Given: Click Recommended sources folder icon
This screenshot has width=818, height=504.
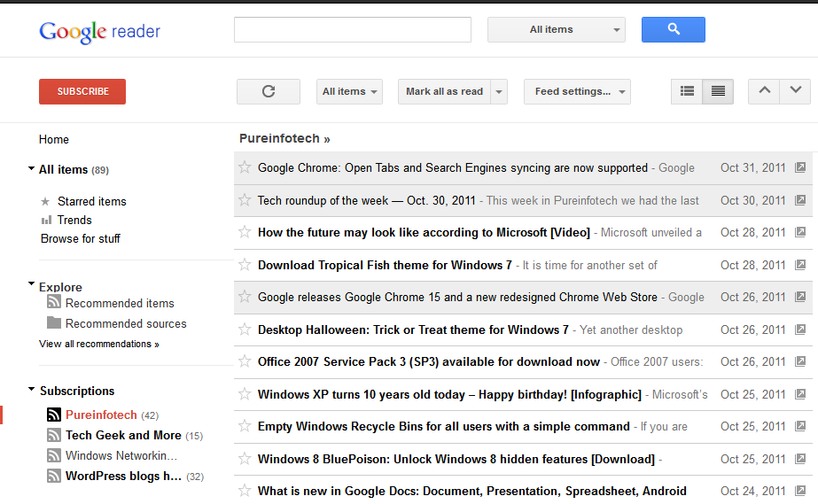Looking at the screenshot, I should (x=54, y=322).
